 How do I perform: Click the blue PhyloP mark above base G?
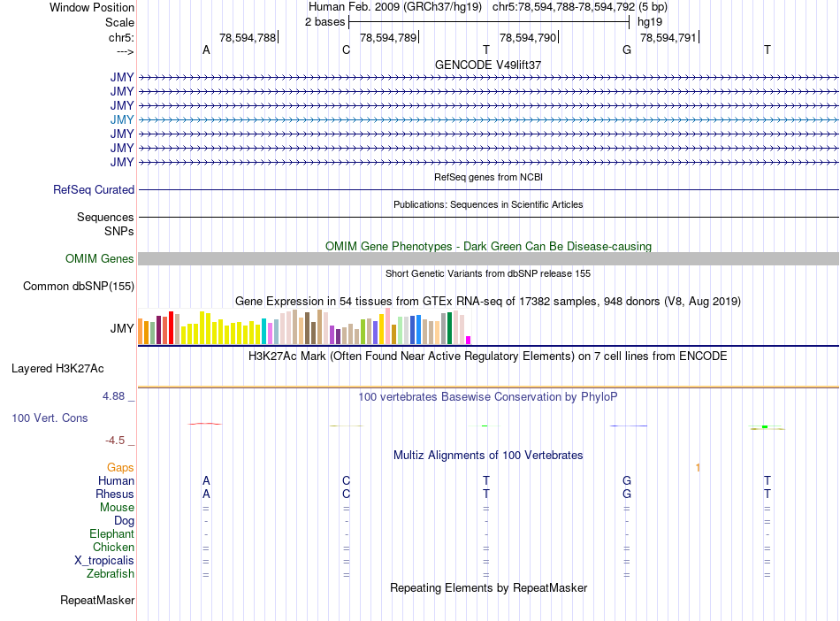tap(629, 426)
